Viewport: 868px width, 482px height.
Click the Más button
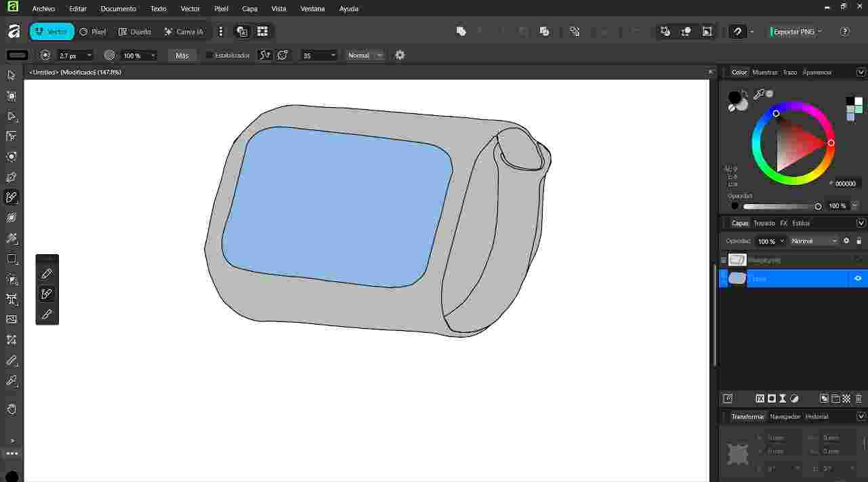coord(182,56)
